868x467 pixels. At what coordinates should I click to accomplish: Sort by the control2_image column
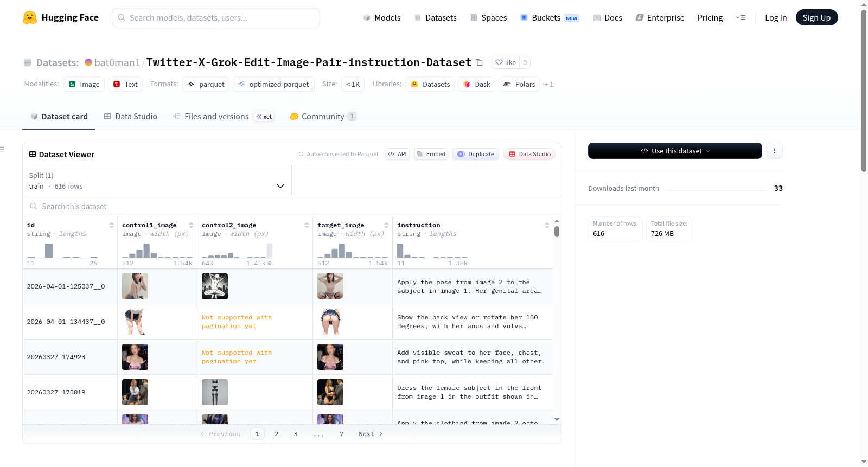[x=307, y=225]
